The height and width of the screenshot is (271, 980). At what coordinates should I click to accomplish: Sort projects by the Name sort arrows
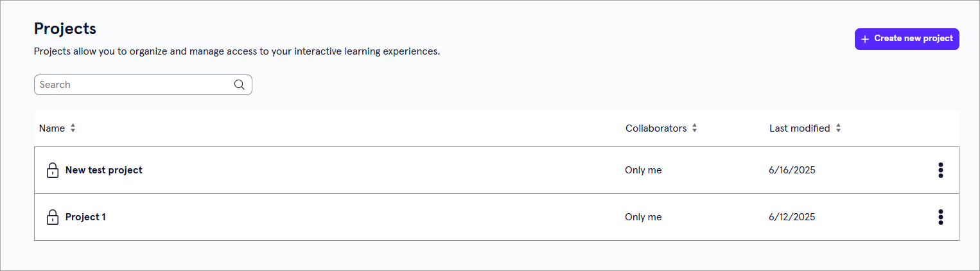click(x=73, y=128)
